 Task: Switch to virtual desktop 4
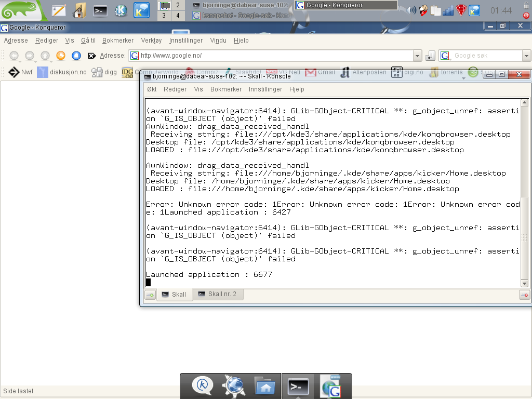[x=178, y=15]
